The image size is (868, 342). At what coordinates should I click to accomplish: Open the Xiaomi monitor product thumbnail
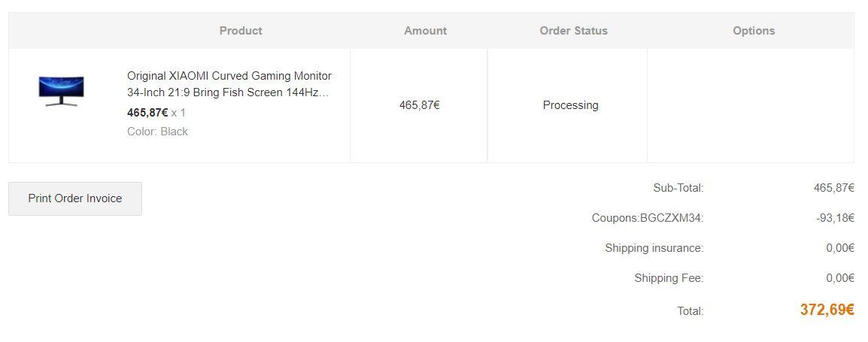click(62, 91)
